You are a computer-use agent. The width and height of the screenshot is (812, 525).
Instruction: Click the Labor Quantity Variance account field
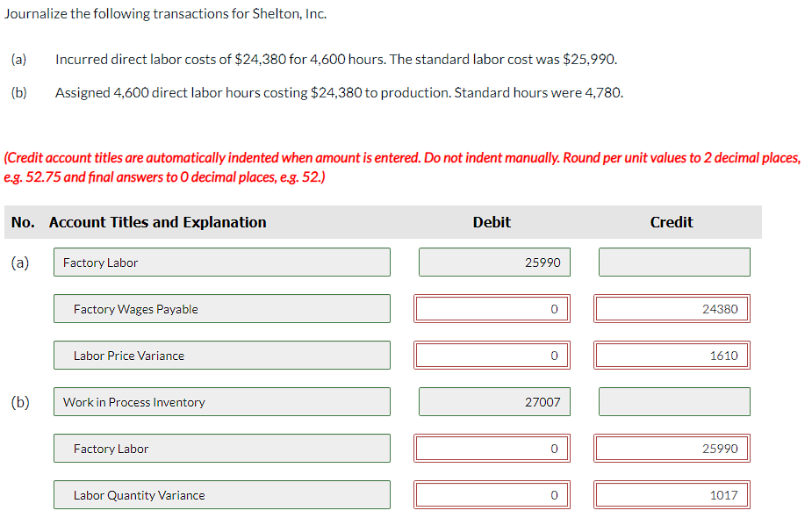click(221, 495)
